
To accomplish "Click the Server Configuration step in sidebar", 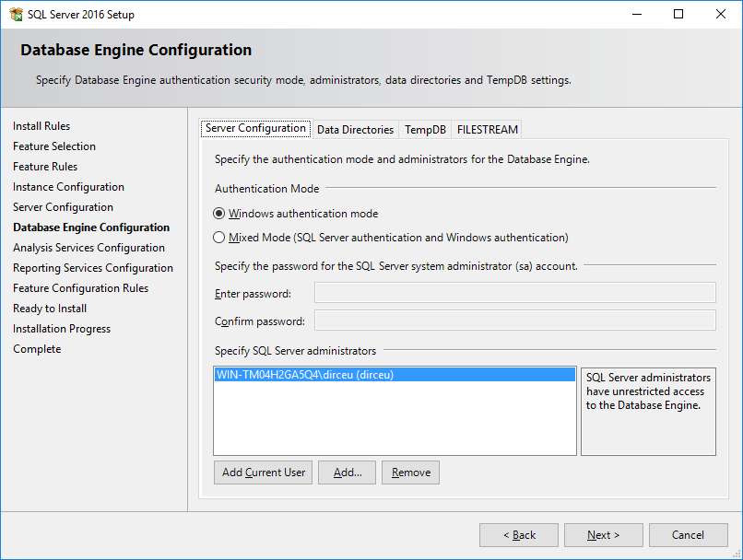I will point(63,207).
